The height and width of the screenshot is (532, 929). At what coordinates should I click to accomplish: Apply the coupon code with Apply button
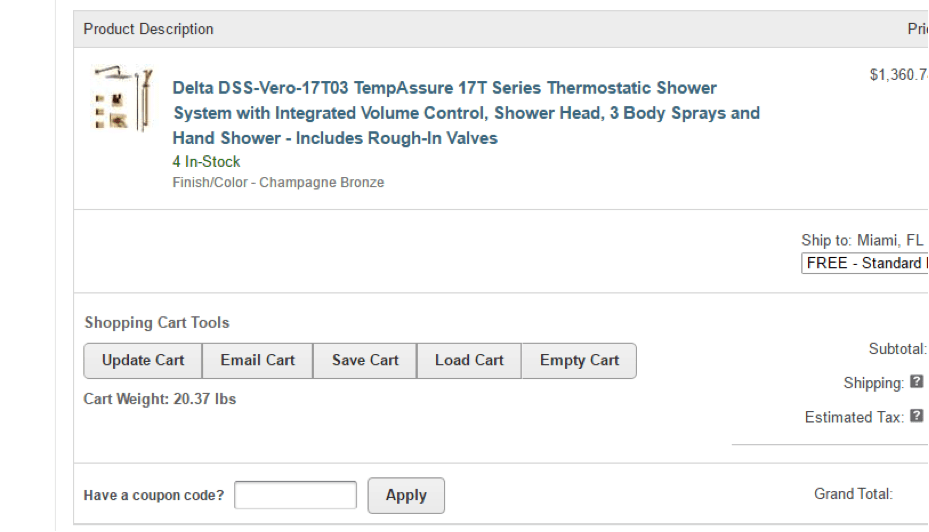point(406,495)
